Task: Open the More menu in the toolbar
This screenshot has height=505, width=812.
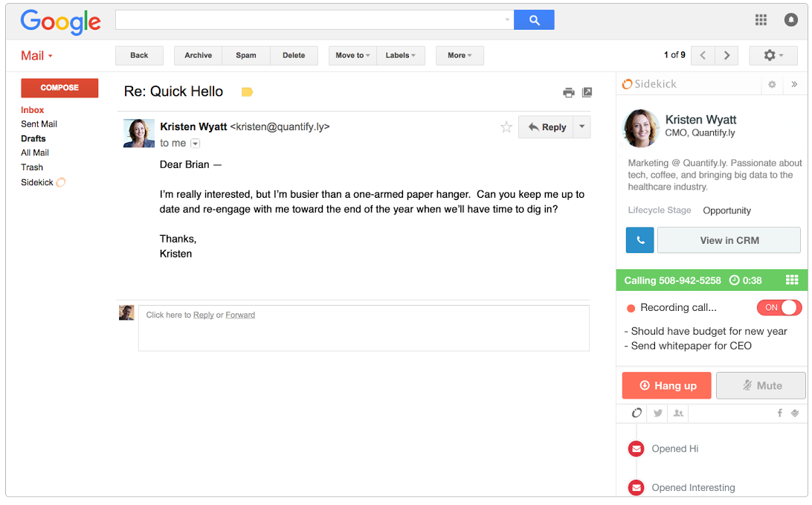Action: coord(460,55)
